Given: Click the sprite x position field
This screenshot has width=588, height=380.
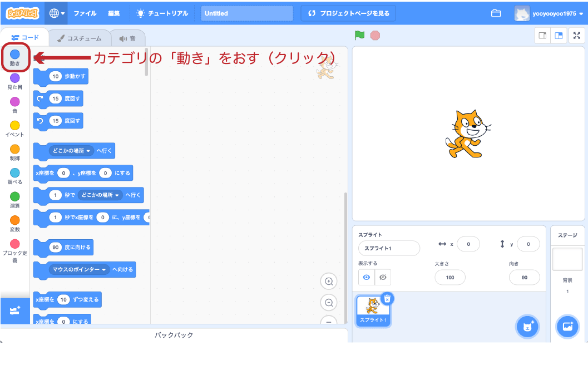Looking at the screenshot, I should click(468, 244).
